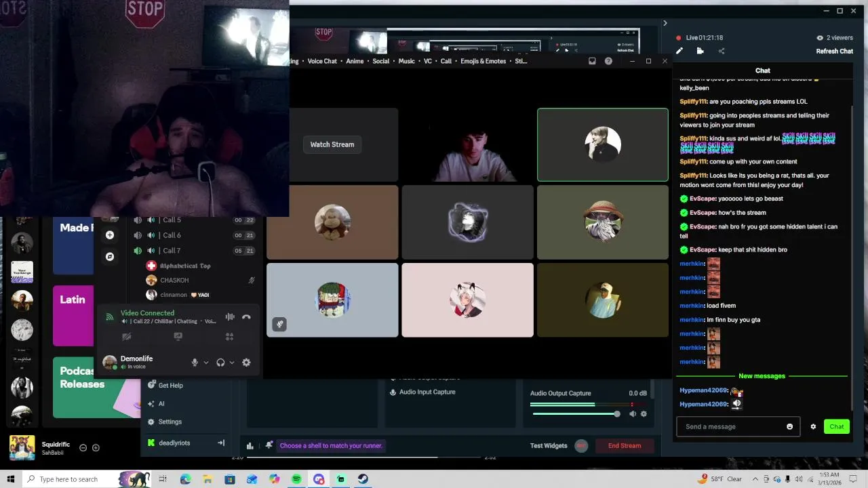
Task: Open Discord inbox icon in title bar
Action: click(x=592, y=61)
